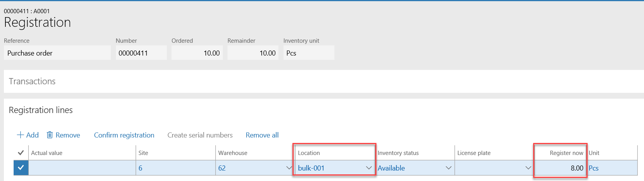Click the Site link value 6
Screen dimensions: 644x181
tap(140, 168)
